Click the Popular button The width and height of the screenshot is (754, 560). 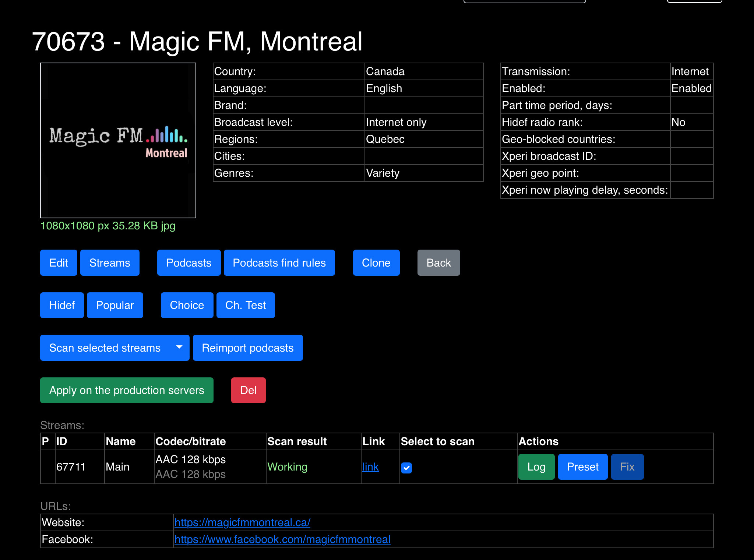(x=115, y=305)
